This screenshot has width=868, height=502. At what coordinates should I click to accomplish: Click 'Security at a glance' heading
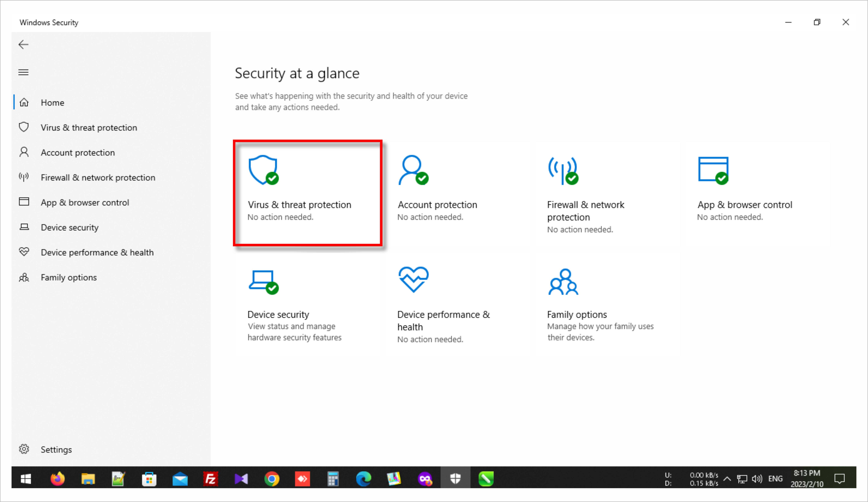(x=297, y=73)
